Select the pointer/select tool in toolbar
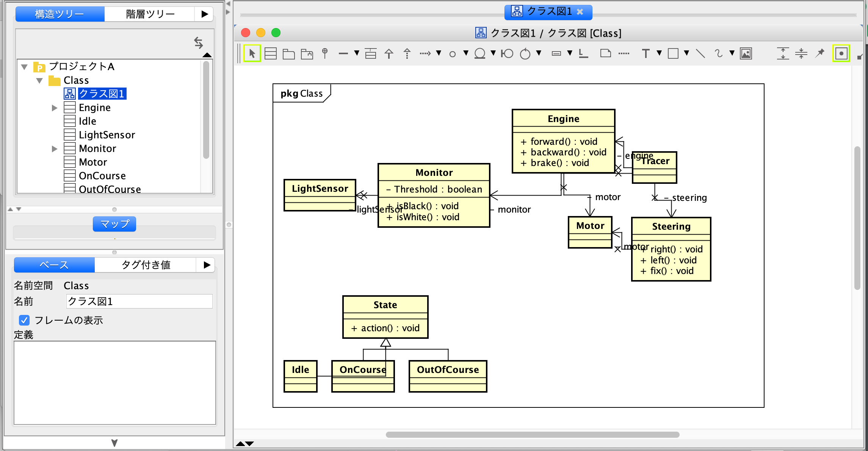Screen dimensions: 868x451 pyautogui.click(x=252, y=53)
